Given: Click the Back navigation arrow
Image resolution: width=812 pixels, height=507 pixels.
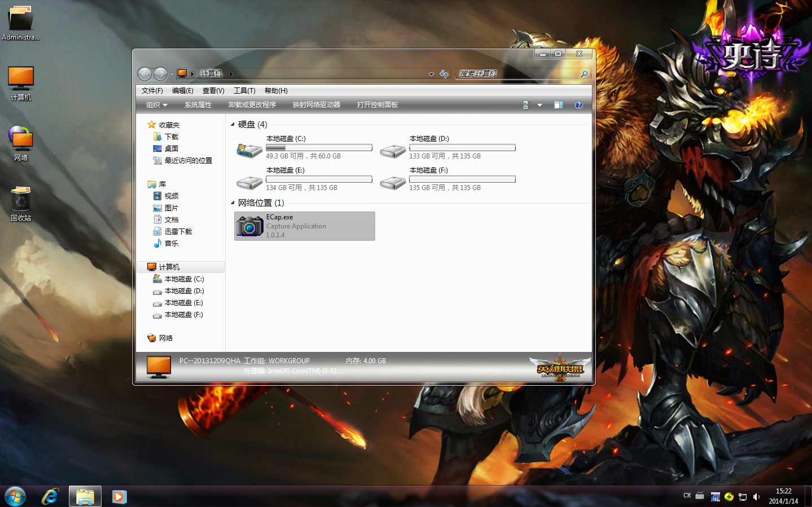Looking at the screenshot, I should click(145, 74).
